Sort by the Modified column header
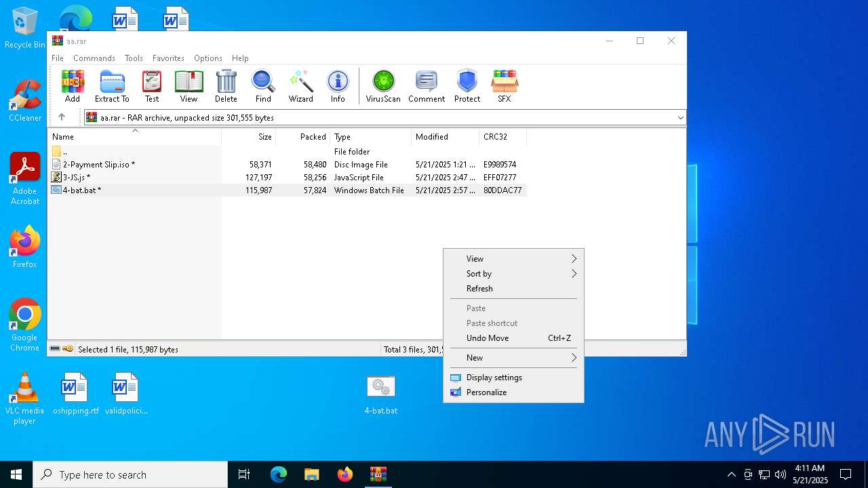The width and height of the screenshot is (868, 488). (x=446, y=137)
